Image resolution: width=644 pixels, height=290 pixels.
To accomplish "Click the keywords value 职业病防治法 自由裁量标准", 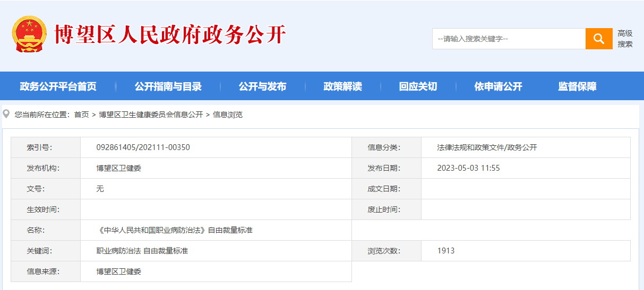I will click(142, 251).
